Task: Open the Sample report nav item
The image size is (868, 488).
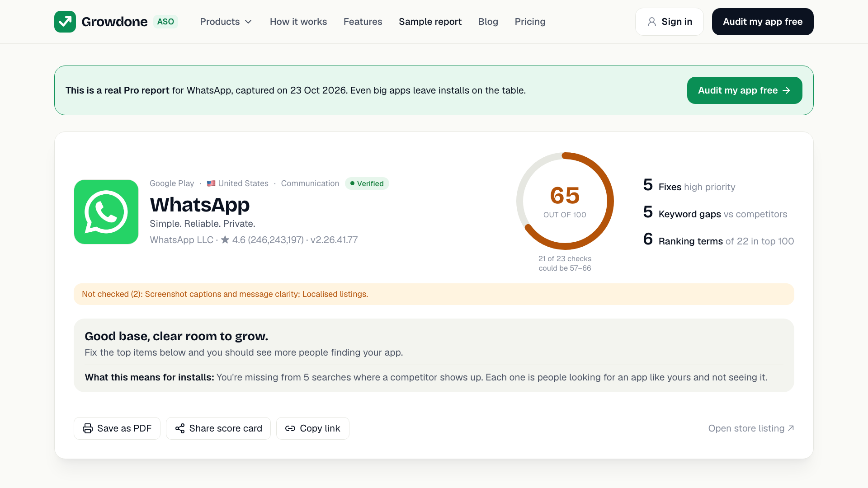Action: tap(430, 22)
